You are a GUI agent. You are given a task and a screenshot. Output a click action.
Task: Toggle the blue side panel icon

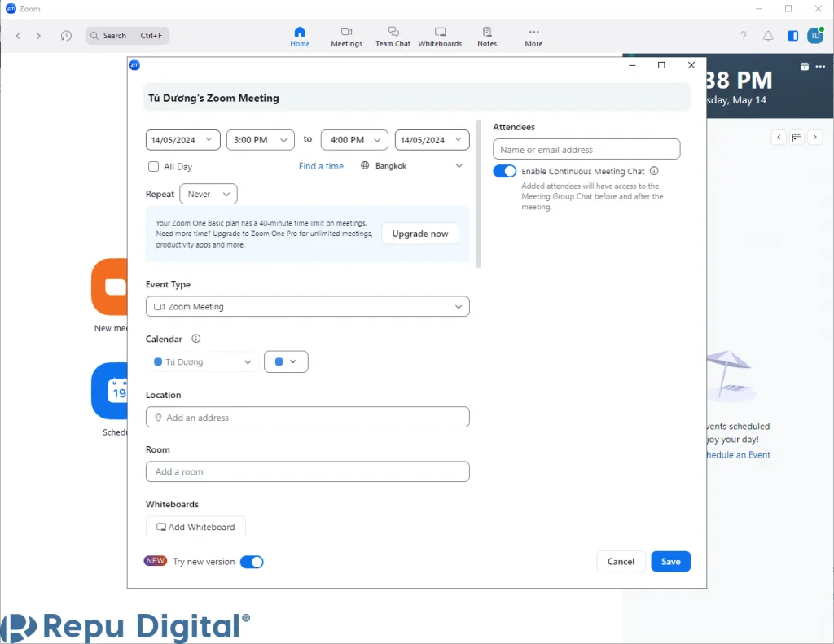[x=792, y=36]
